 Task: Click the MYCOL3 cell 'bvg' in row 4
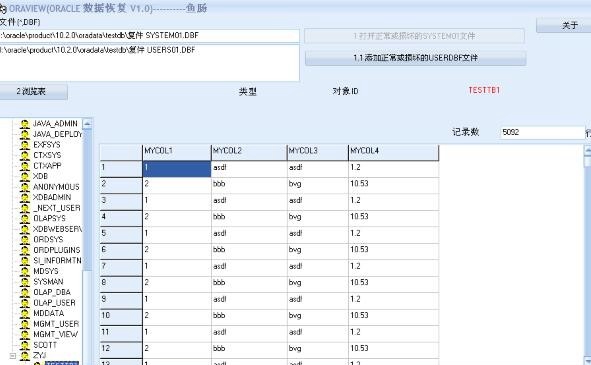318,218
